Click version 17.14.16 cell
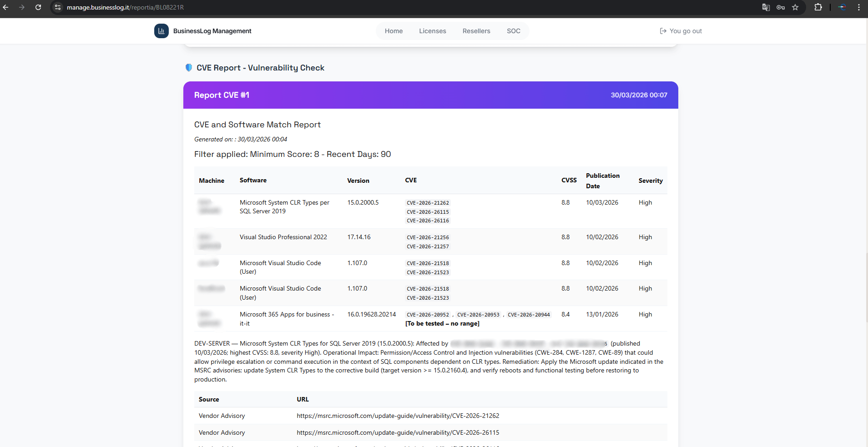 (359, 237)
